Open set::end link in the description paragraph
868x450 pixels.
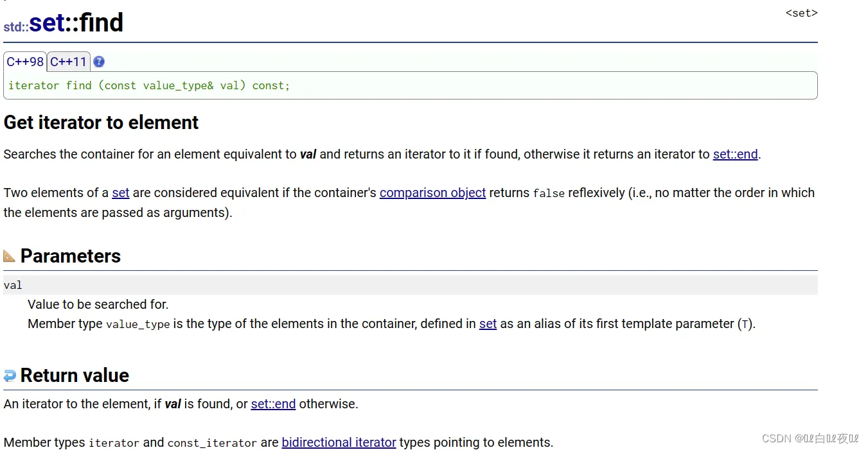pyautogui.click(x=735, y=154)
